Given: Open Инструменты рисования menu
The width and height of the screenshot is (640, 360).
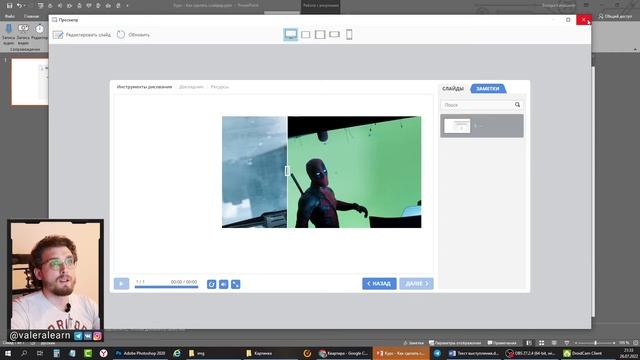Looking at the screenshot, I should [x=144, y=87].
